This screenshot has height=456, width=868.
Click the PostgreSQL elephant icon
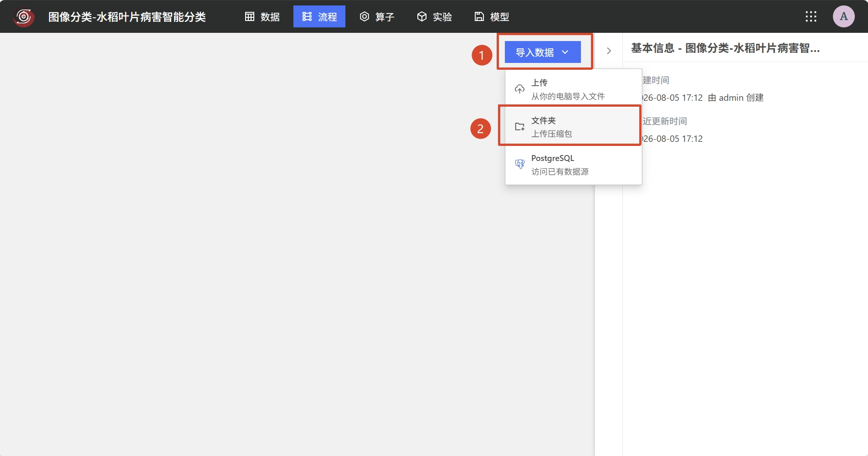click(519, 164)
